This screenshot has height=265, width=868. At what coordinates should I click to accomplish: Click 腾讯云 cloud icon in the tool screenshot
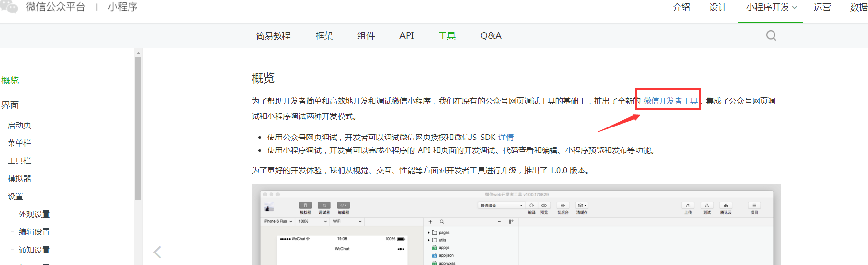pos(726,205)
